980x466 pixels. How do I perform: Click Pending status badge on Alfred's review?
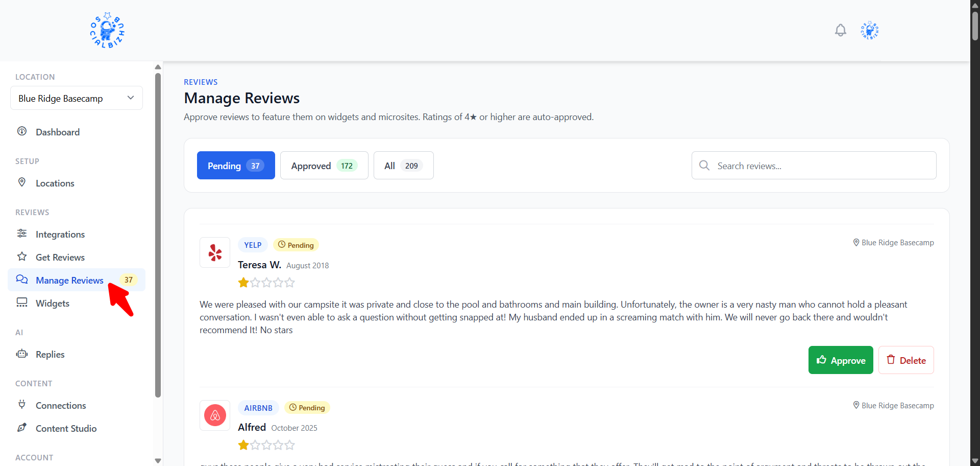pos(307,408)
